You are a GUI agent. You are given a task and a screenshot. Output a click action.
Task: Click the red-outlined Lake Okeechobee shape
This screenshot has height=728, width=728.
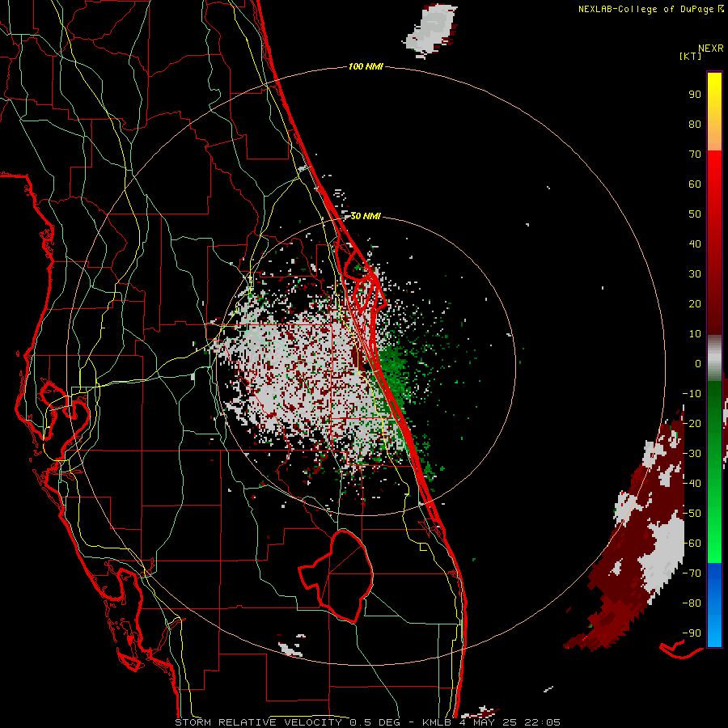coord(337,576)
